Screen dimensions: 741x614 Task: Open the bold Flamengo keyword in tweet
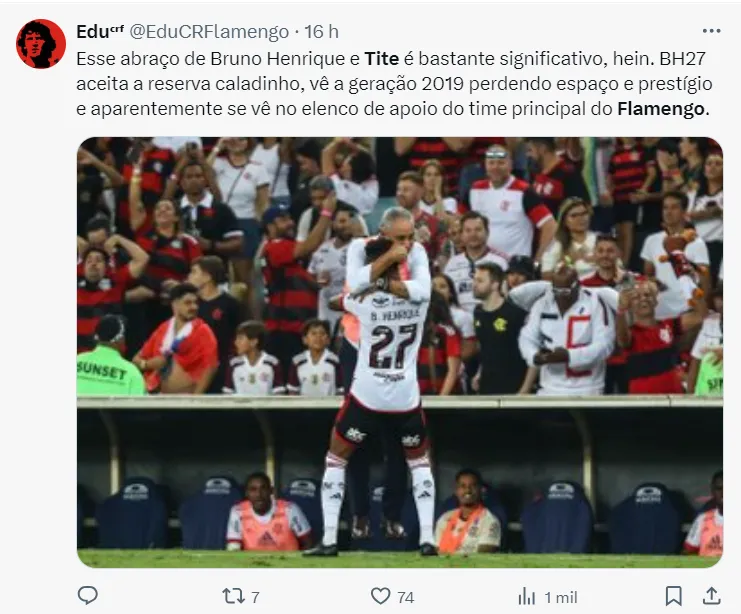coord(661,109)
